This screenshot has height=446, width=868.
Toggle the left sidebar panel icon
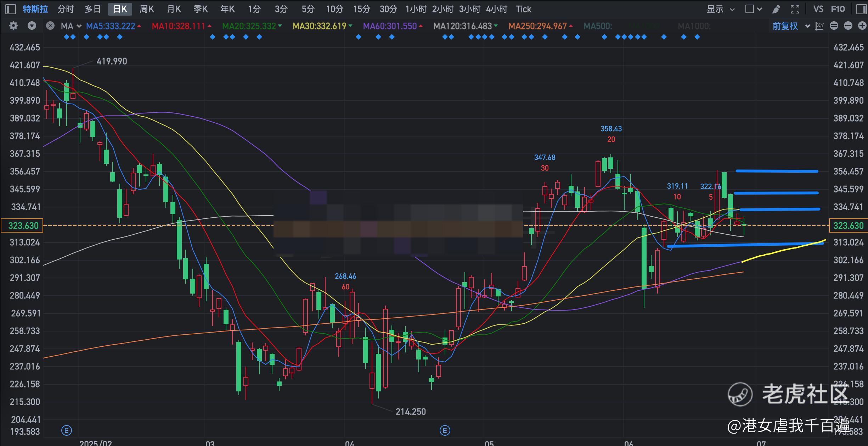[11, 9]
